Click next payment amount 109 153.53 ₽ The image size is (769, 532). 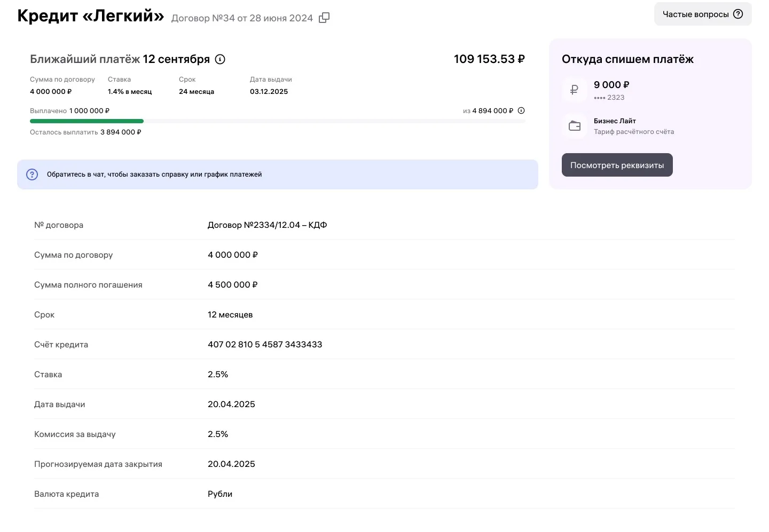(489, 59)
